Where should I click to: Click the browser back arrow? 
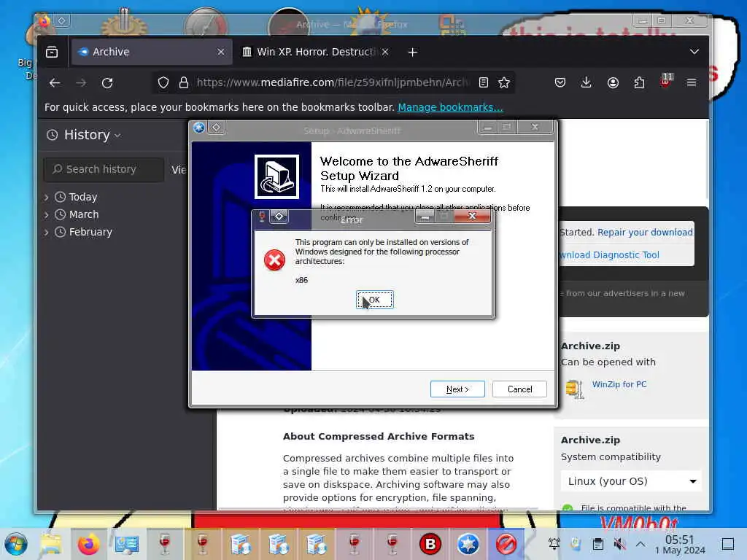point(55,83)
